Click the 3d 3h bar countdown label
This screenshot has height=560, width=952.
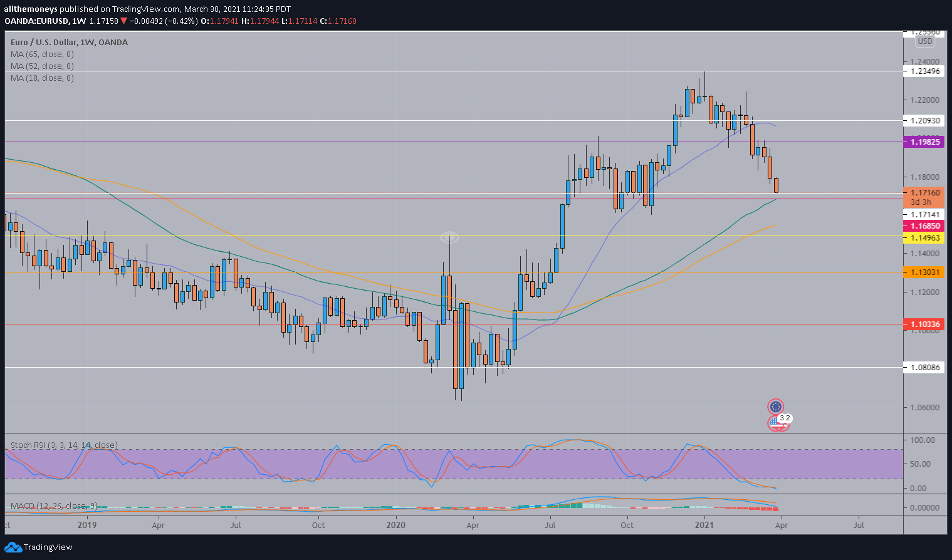tap(921, 202)
